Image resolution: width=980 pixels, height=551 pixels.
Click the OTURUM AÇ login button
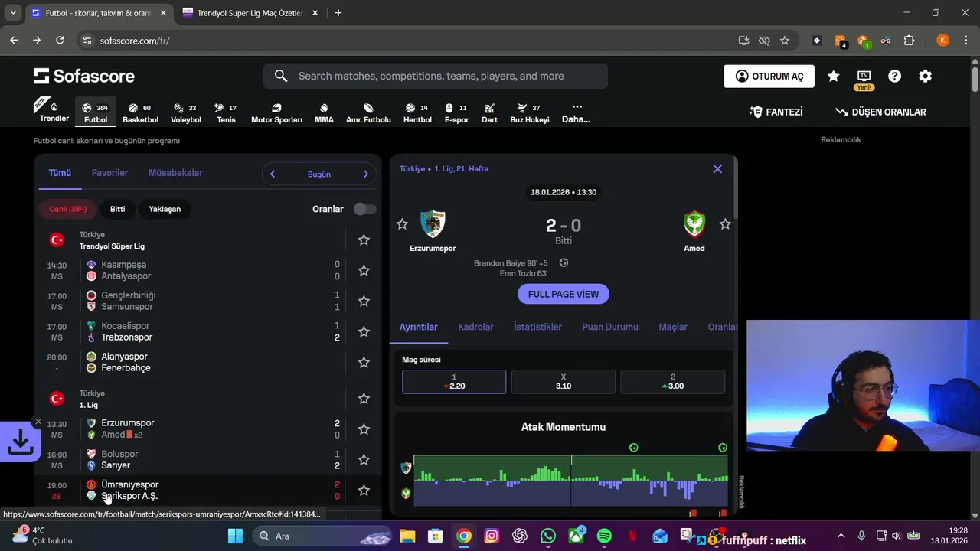tap(769, 76)
